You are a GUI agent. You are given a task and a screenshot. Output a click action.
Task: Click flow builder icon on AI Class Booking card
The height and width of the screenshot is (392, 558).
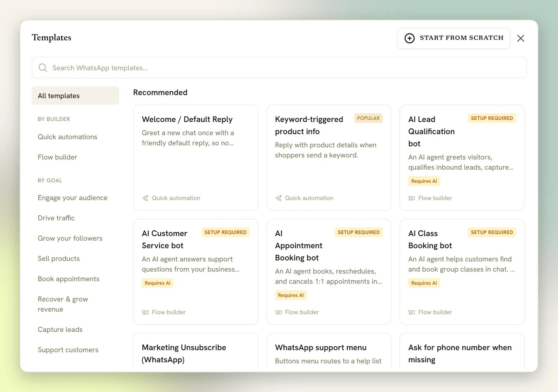pos(412,312)
